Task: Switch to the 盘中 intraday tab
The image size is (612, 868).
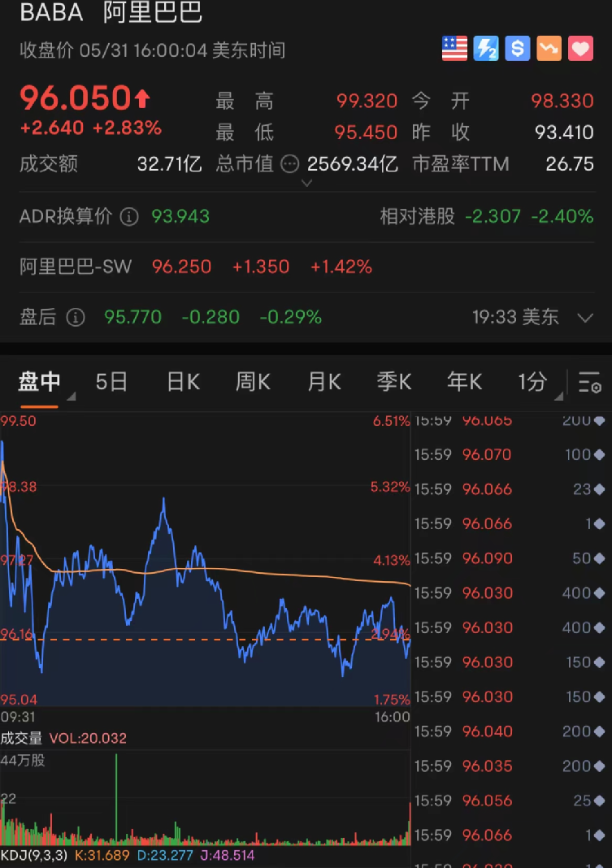Action: [39, 382]
